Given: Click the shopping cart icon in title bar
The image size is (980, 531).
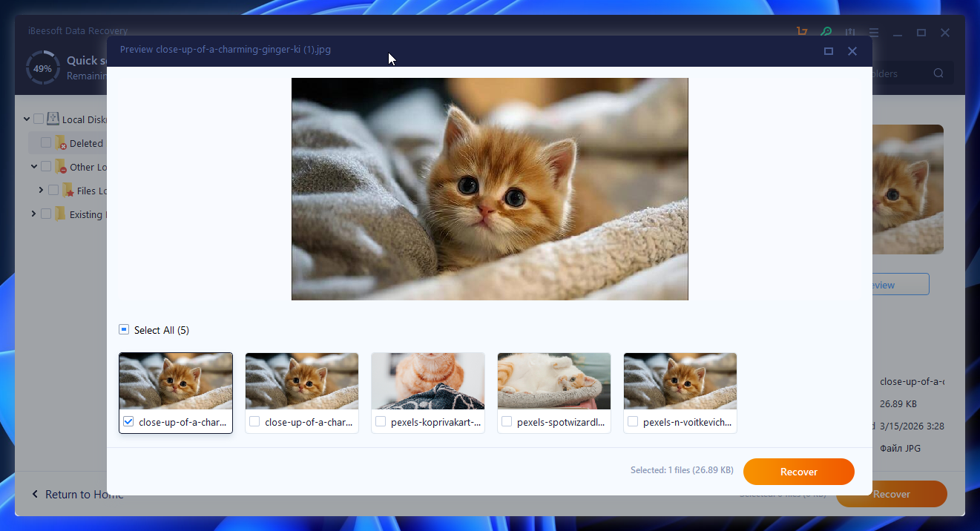Looking at the screenshot, I should tap(802, 32).
